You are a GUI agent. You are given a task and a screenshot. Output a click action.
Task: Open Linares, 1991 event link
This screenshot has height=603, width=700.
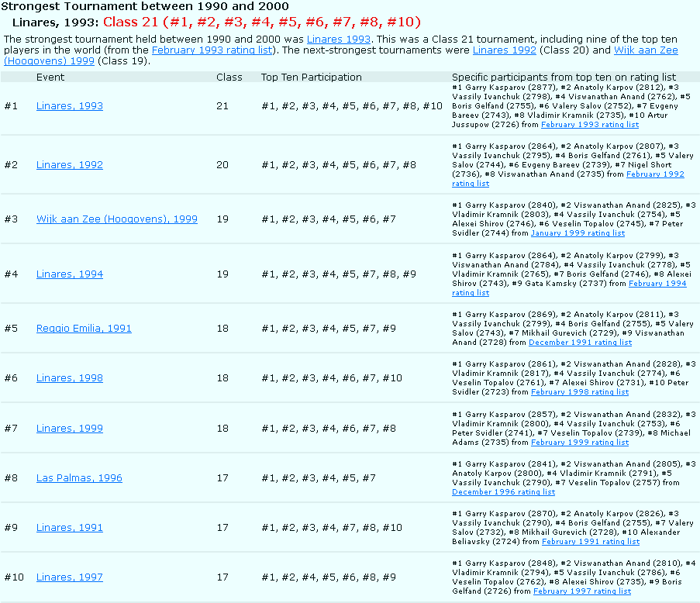(69, 528)
